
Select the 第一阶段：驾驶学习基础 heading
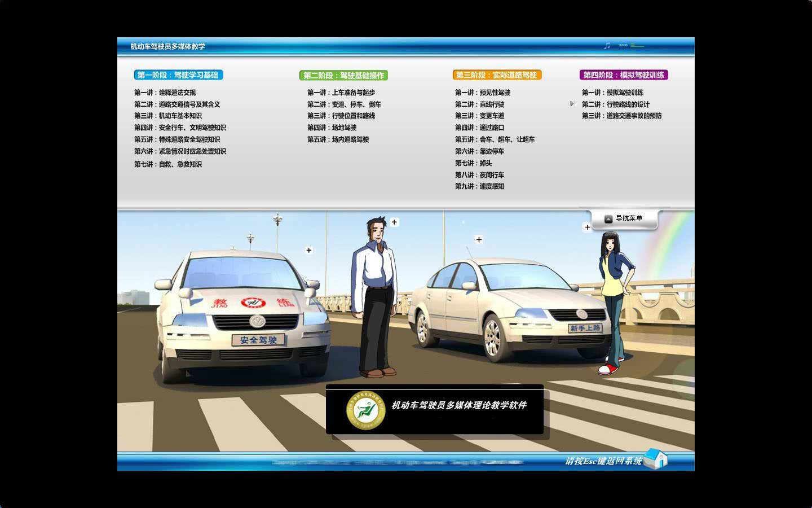click(x=178, y=75)
